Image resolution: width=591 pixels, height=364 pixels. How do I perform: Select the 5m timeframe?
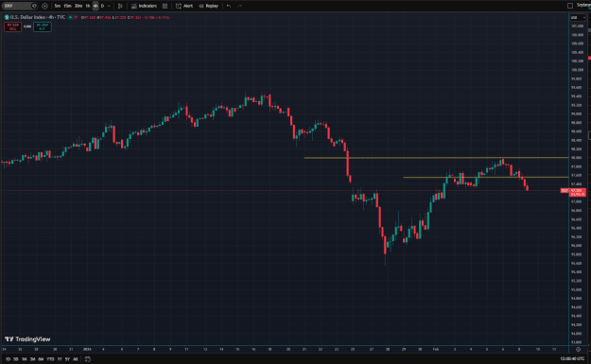[x=58, y=6]
